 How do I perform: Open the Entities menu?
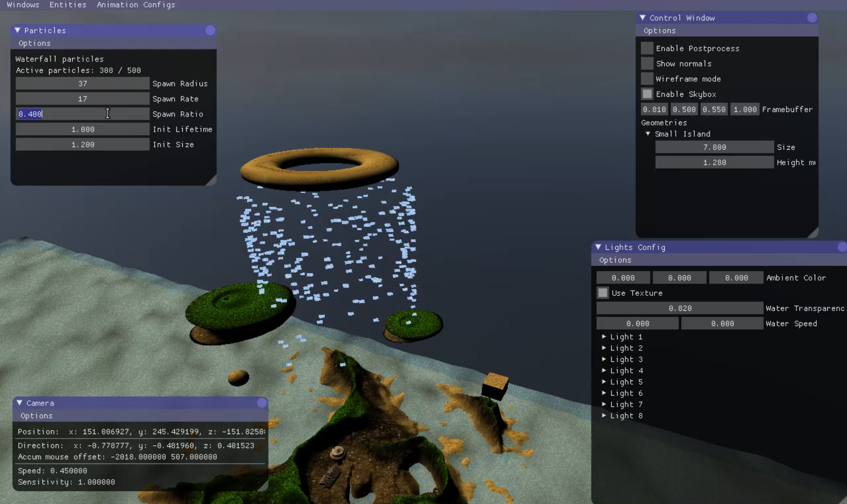68,5
